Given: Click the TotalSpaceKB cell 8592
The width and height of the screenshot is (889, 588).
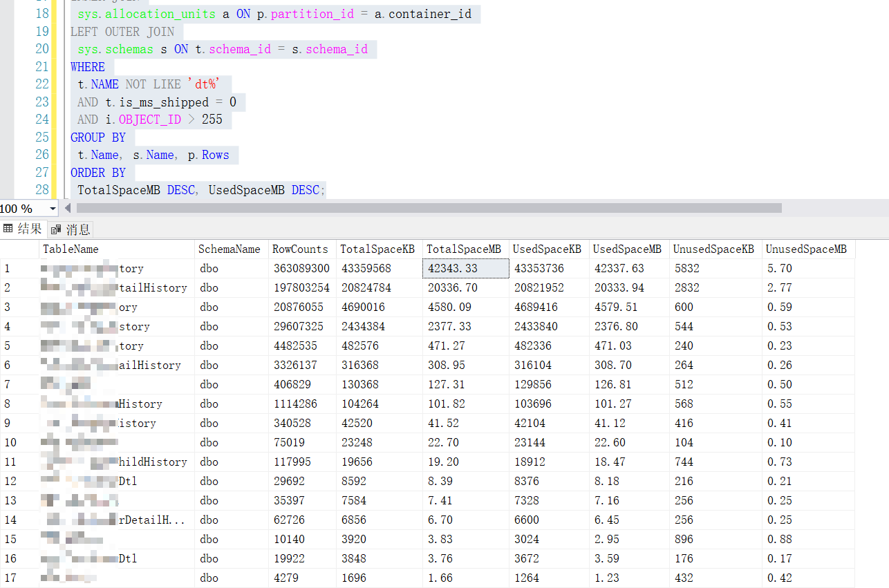Looking at the screenshot, I should tap(380, 482).
